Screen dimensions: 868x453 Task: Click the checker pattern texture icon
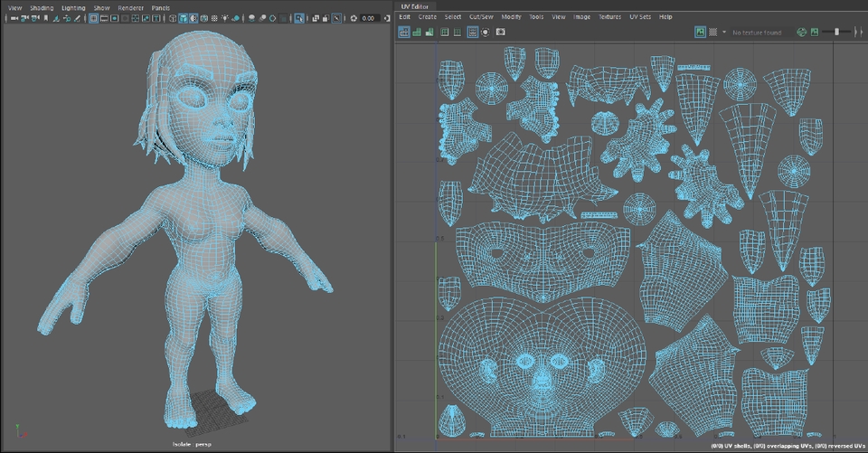(x=712, y=33)
